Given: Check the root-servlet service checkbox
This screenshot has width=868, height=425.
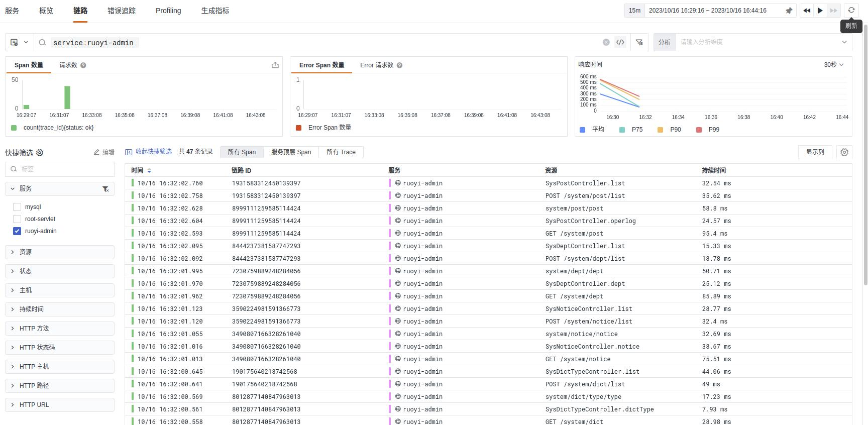Looking at the screenshot, I should click(17, 219).
